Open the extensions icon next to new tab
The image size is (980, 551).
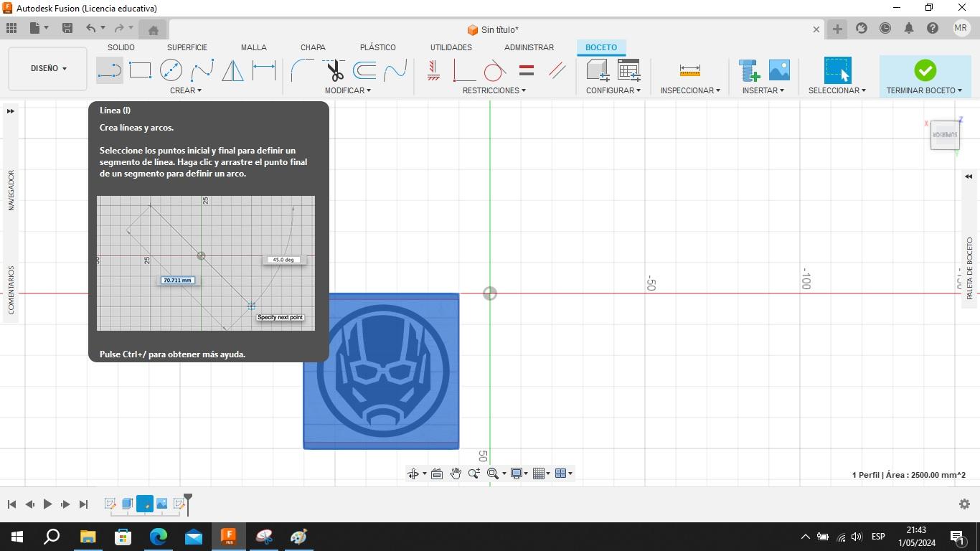pyautogui.click(x=862, y=28)
